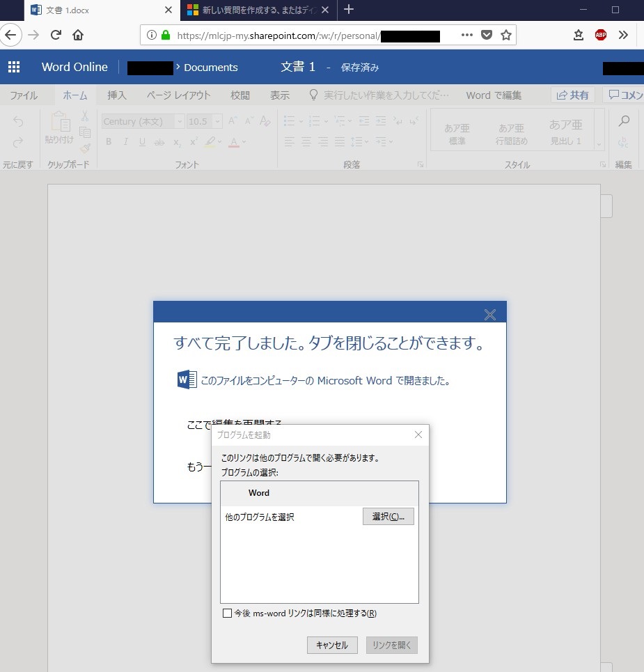Switch to the 表示 ribbon tab
The image size is (644, 672).
click(280, 95)
